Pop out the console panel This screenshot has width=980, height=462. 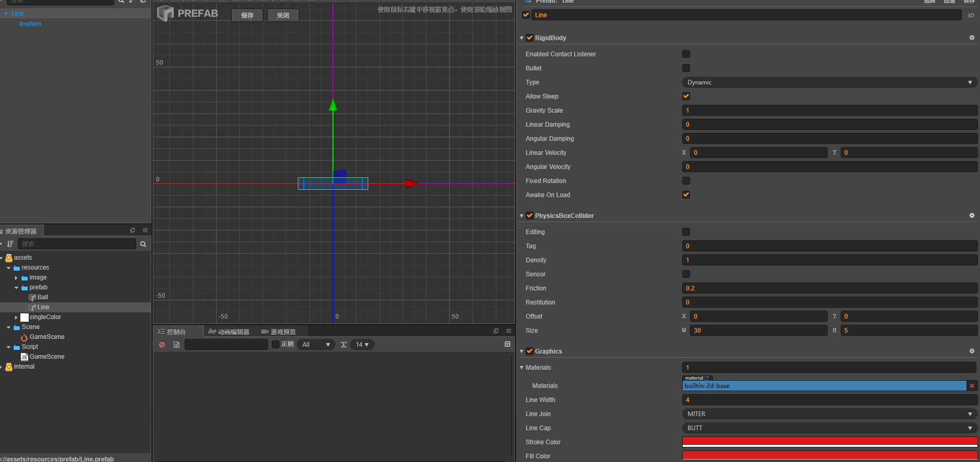click(x=496, y=331)
